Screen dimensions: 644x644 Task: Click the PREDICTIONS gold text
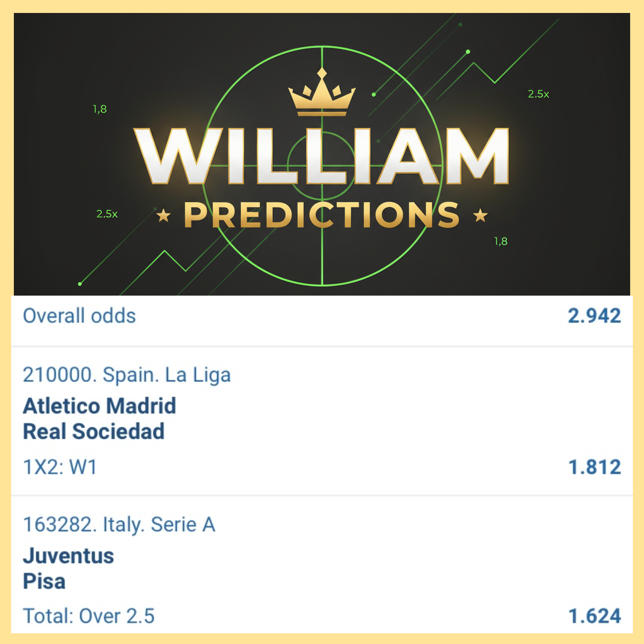pyautogui.click(x=322, y=216)
